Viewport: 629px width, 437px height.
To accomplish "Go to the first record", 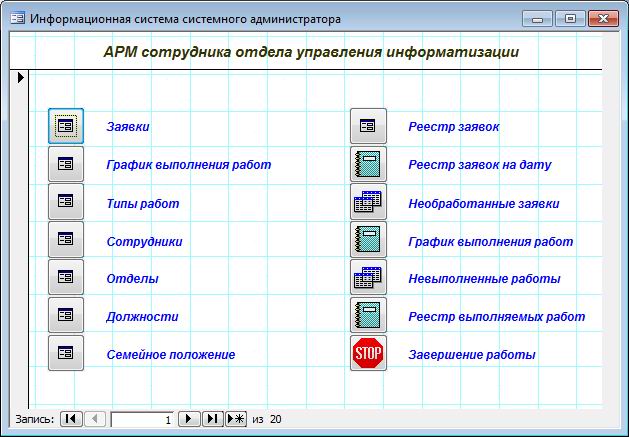I will tap(70, 419).
